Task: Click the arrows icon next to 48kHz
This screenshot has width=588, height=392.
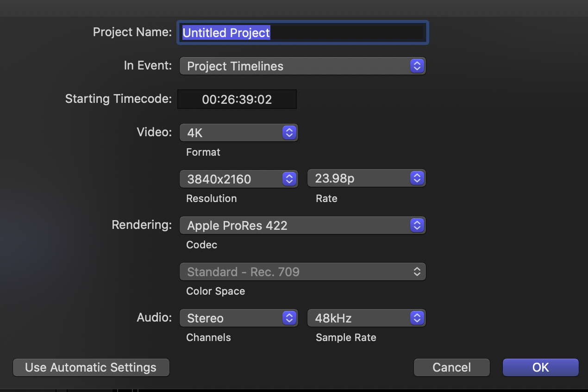Action: click(x=417, y=318)
